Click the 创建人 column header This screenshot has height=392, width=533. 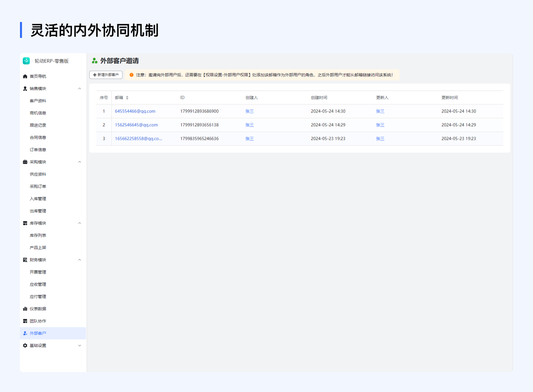click(x=252, y=98)
